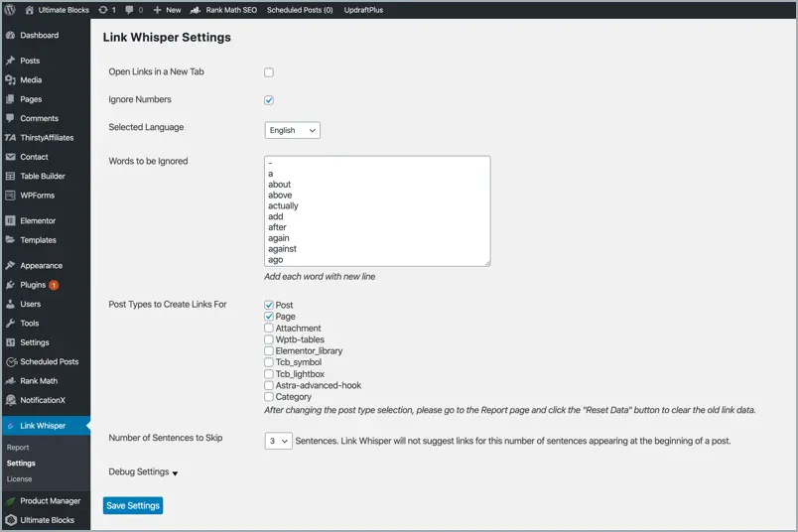Open the Selected Language English dropdown
Screen dimensions: 798x532
(292, 130)
